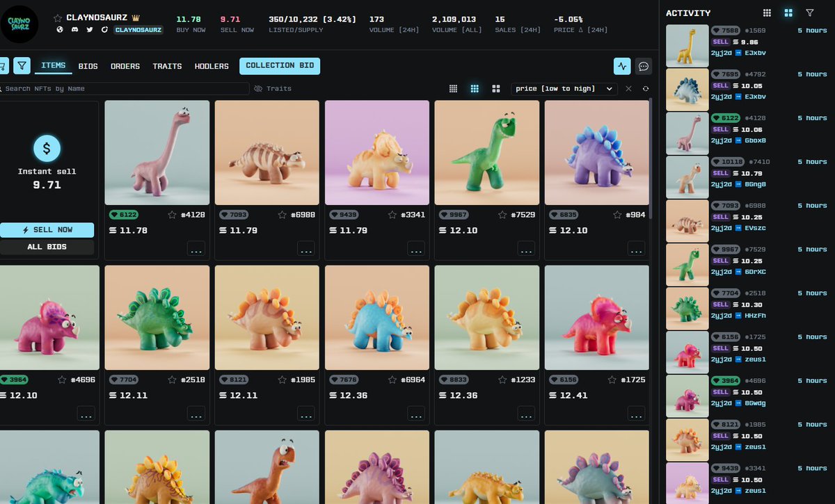Star item #1725 as favorite in the items grid

click(x=612, y=380)
